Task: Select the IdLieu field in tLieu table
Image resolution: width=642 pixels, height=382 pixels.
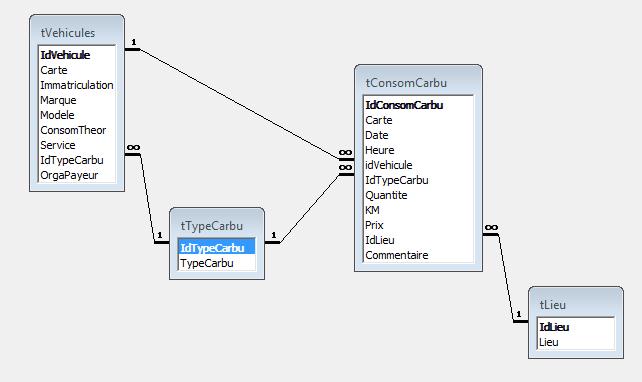Action: (x=576, y=327)
